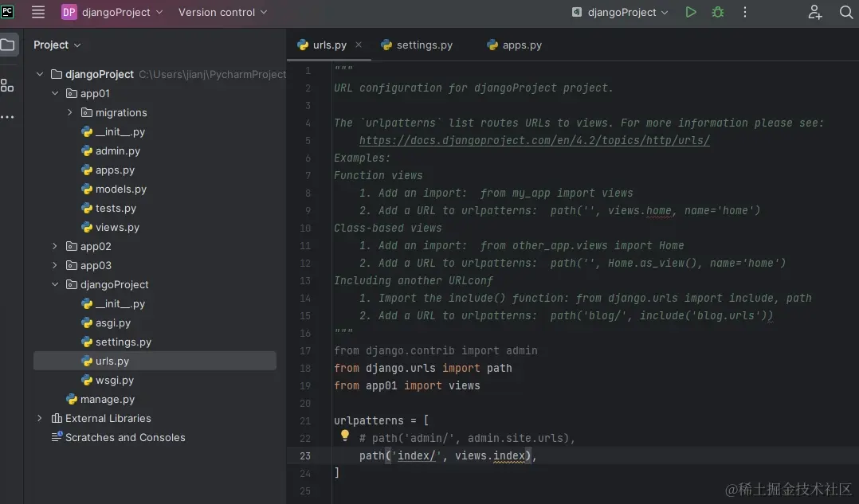Open the Structure tool window icon

(x=7, y=85)
